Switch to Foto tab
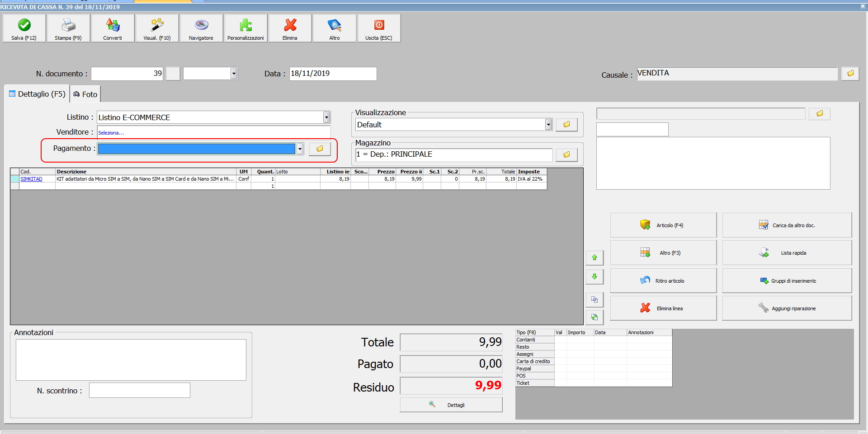This screenshot has height=434, width=868. [85, 94]
